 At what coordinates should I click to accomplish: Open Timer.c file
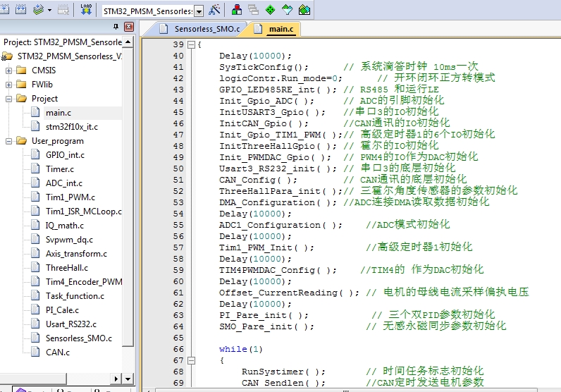(x=60, y=169)
